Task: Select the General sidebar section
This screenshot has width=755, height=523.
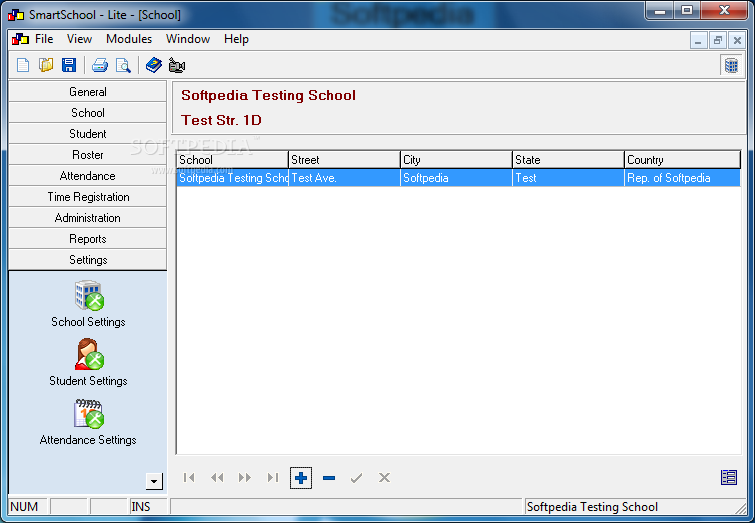Action: click(88, 92)
